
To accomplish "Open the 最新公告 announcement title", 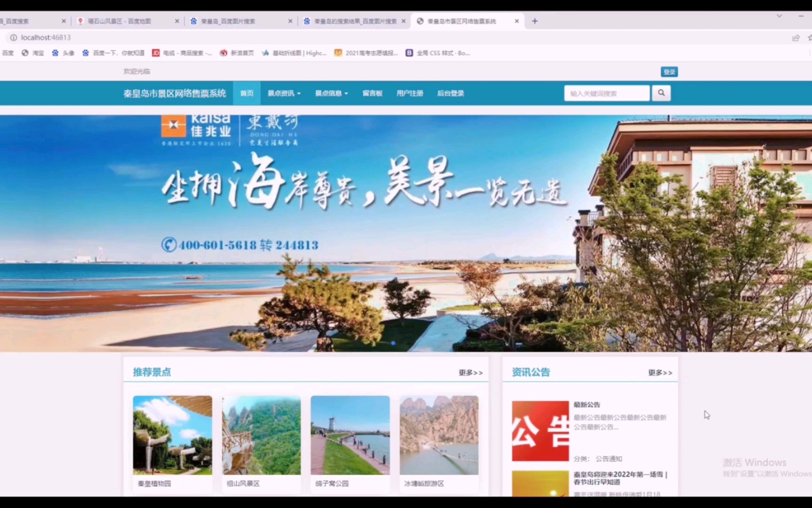I will (587, 405).
